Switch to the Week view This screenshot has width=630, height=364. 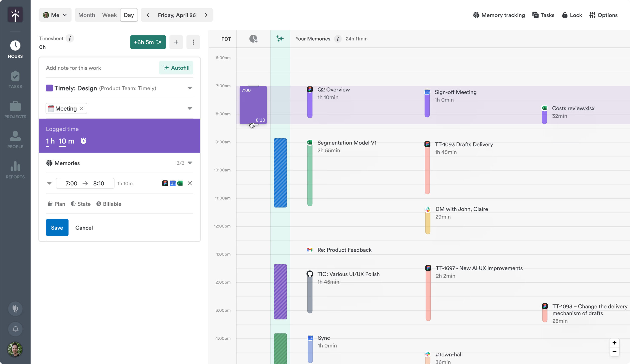[109, 15]
